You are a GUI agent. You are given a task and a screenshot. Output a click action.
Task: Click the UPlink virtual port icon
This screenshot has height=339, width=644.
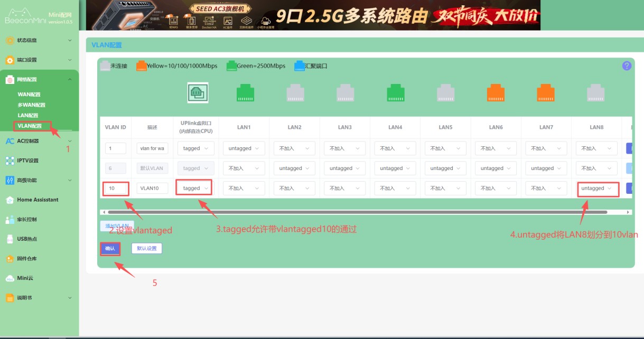coord(198,93)
